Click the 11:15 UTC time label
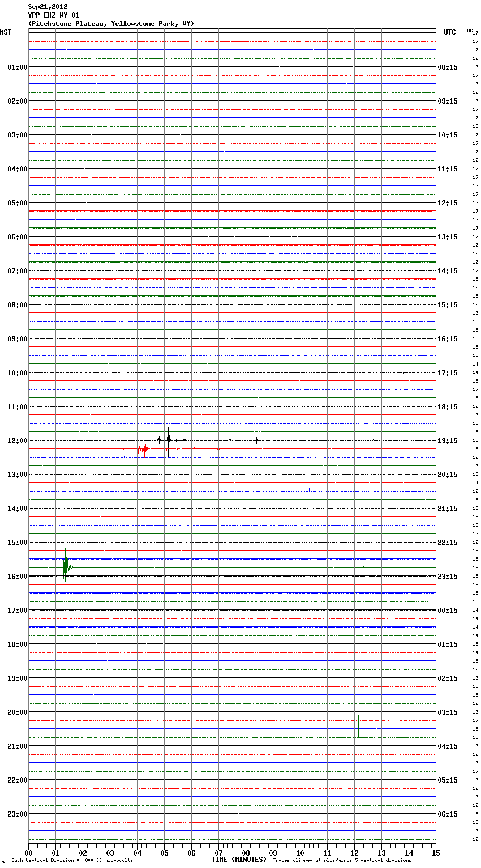Screen dimensions: 481x868 coord(448,169)
